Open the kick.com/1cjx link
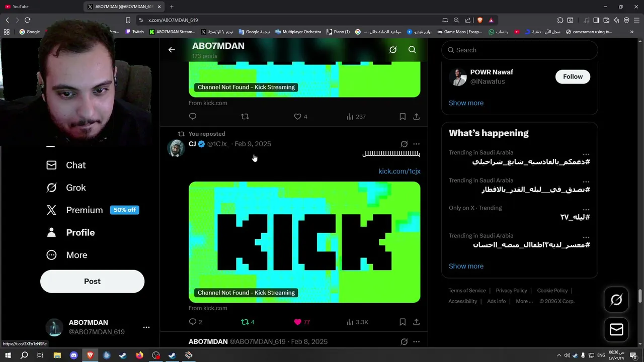 [399, 171]
